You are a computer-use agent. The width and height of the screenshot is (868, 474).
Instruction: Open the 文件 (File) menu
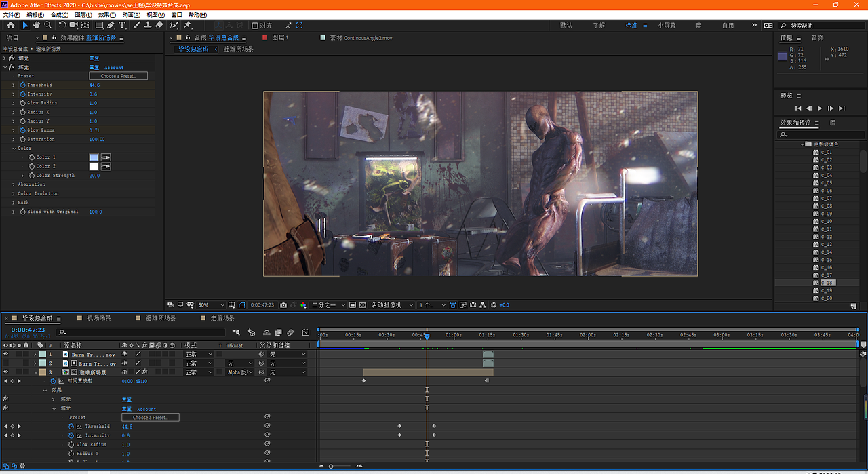point(12,14)
